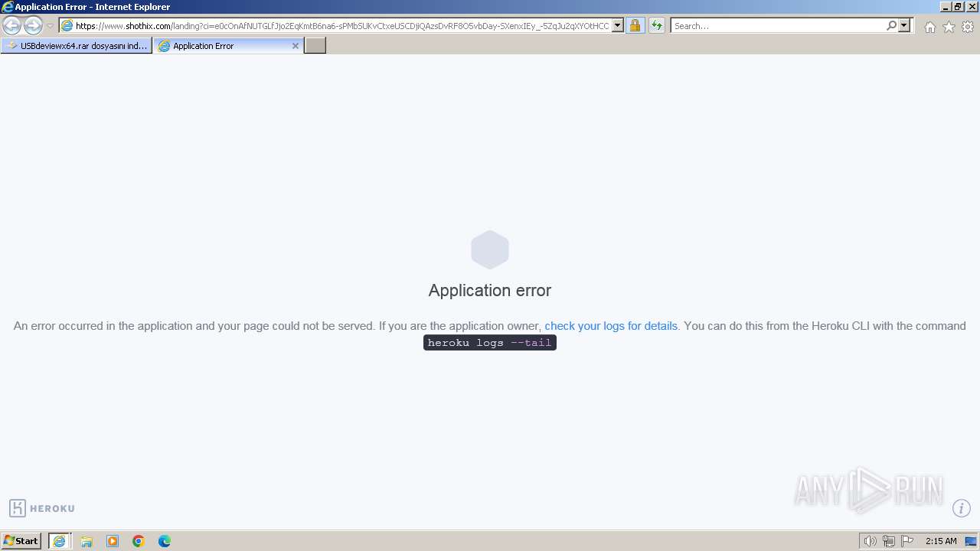Screen dimensions: 980x551
Task: Minimize the Internet Explorer window
Action: click(946, 7)
